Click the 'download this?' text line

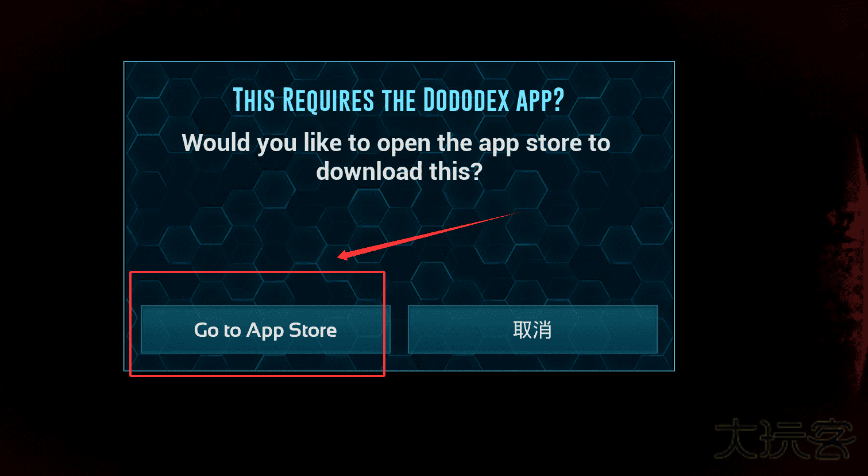coord(399,171)
